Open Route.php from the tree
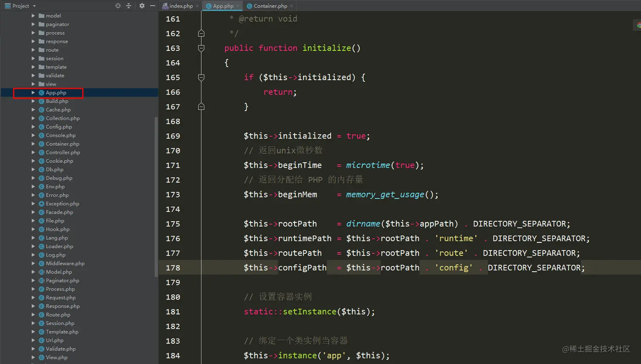641x364 pixels. pos(58,315)
